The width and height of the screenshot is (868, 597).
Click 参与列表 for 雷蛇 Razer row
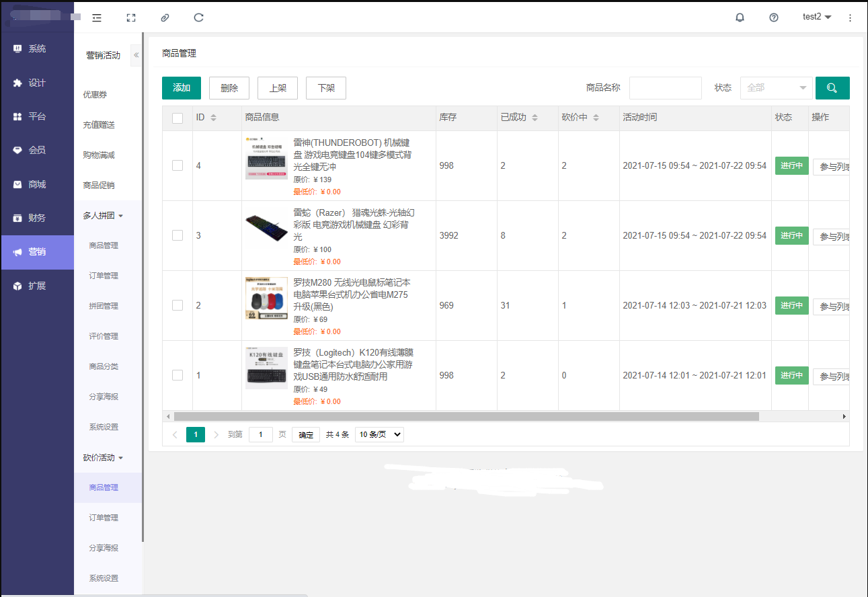(x=832, y=237)
